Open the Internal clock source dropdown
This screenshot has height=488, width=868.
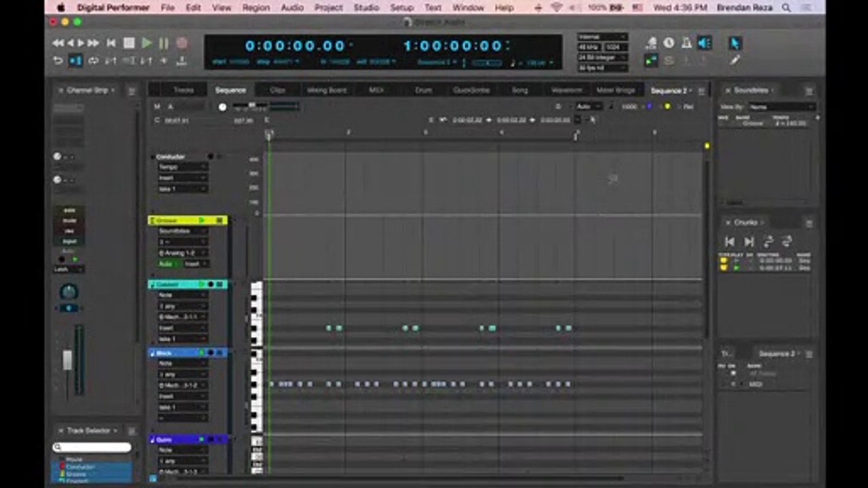602,37
